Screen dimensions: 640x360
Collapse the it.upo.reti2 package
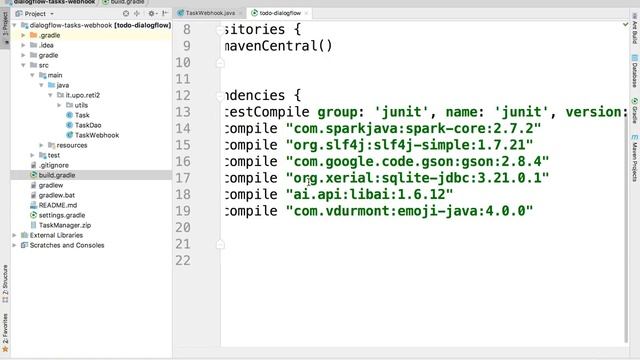point(50,95)
